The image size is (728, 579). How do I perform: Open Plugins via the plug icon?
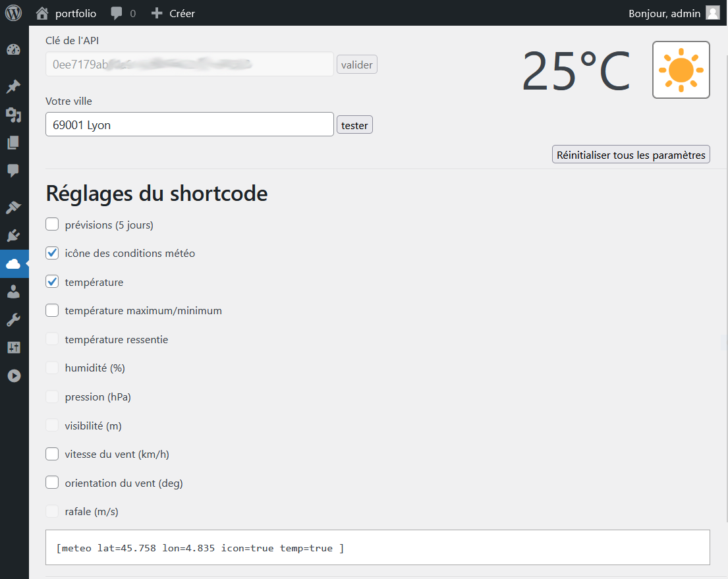pyautogui.click(x=14, y=236)
